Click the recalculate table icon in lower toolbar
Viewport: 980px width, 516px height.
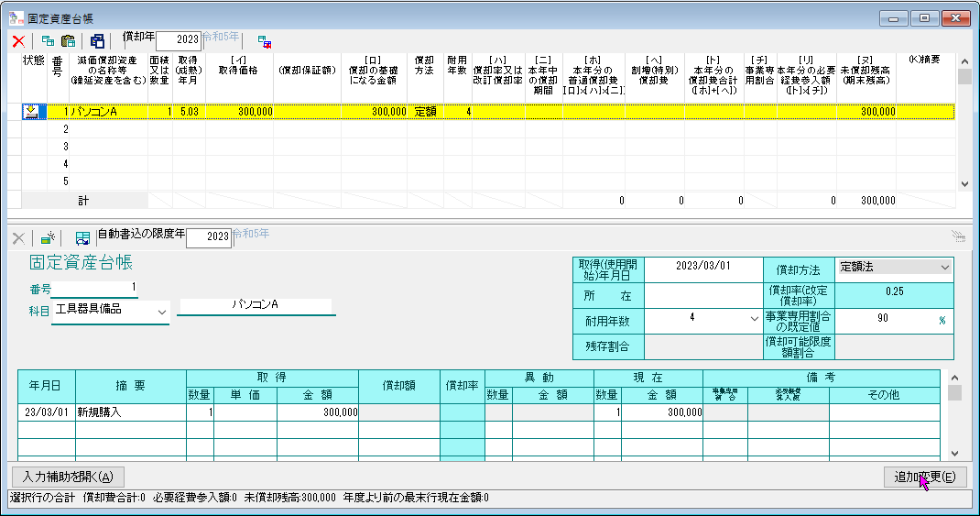click(x=82, y=238)
